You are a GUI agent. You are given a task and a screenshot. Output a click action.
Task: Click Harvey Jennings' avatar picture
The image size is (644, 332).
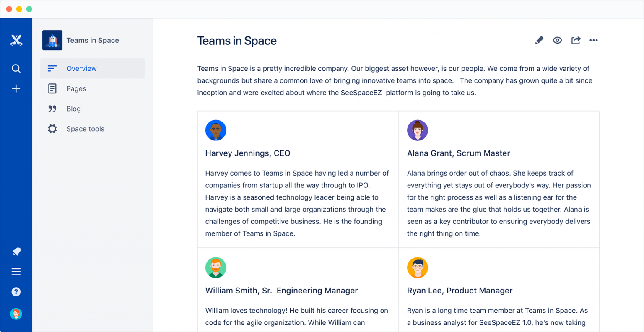216,130
